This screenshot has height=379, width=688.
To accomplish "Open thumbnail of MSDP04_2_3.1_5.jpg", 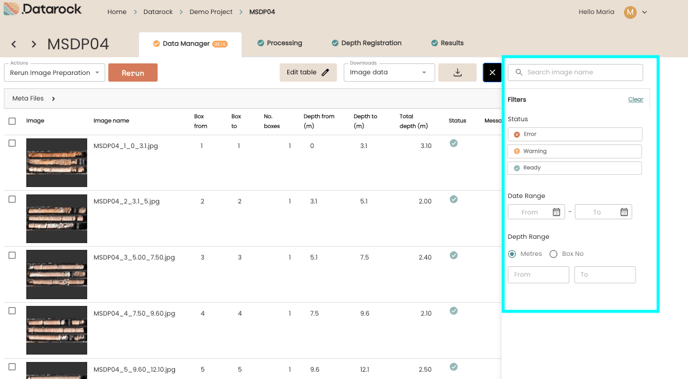I will (x=57, y=218).
